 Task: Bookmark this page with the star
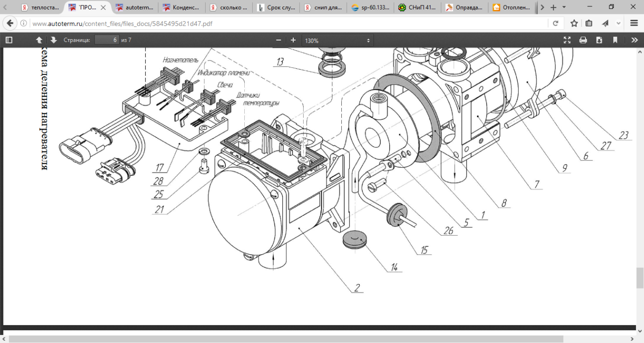[574, 23]
